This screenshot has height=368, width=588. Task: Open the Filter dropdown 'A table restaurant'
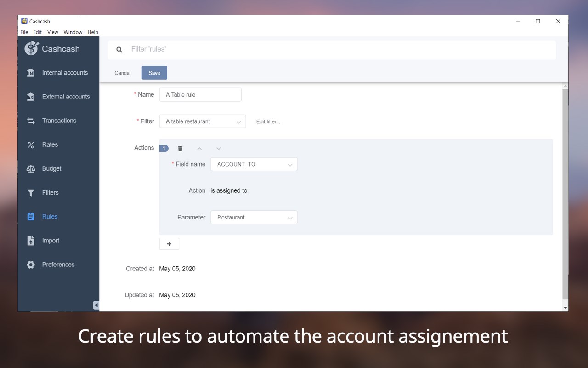pos(203,121)
